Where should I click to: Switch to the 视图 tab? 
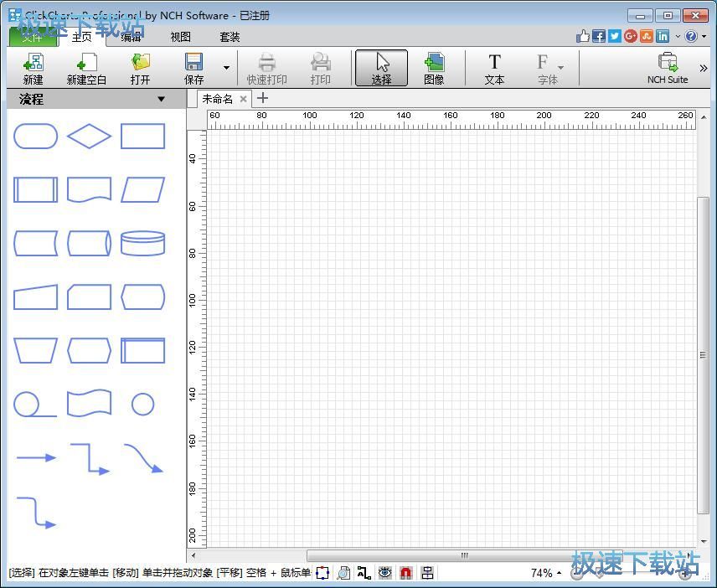180,37
